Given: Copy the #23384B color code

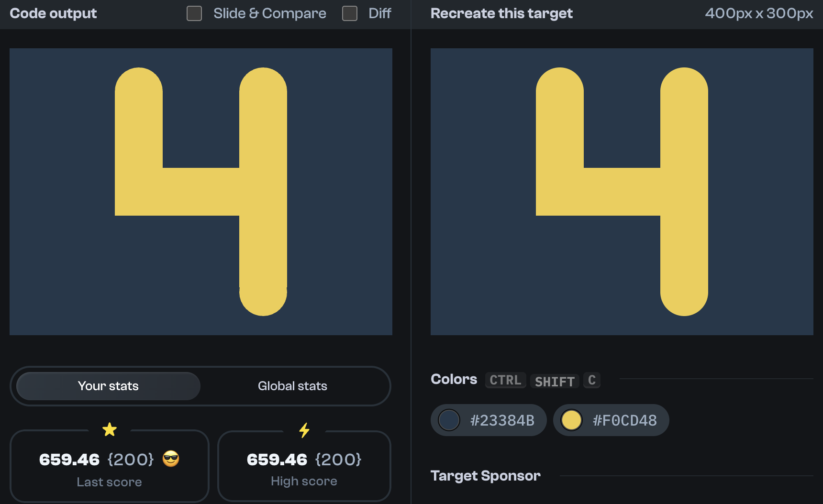Looking at the screenshot, I should pos(501,420).
